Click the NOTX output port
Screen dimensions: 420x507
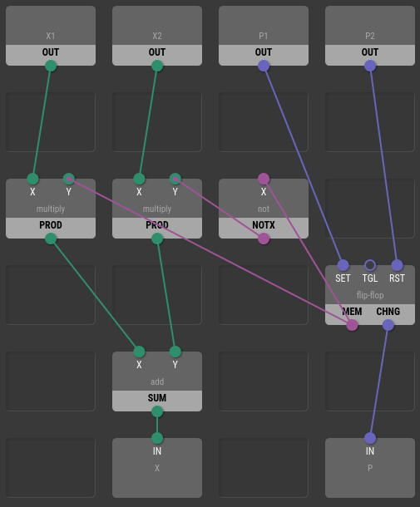[x=264, y=239]
